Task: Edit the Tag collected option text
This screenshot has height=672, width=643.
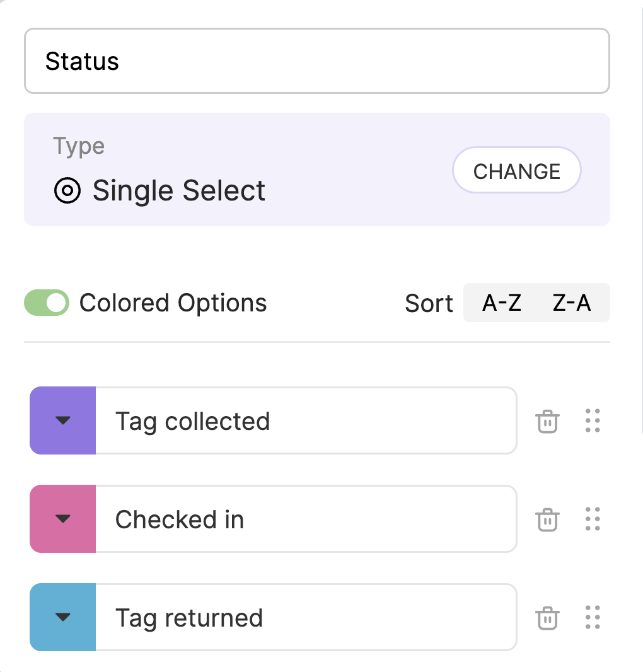Action: [306, 420]
